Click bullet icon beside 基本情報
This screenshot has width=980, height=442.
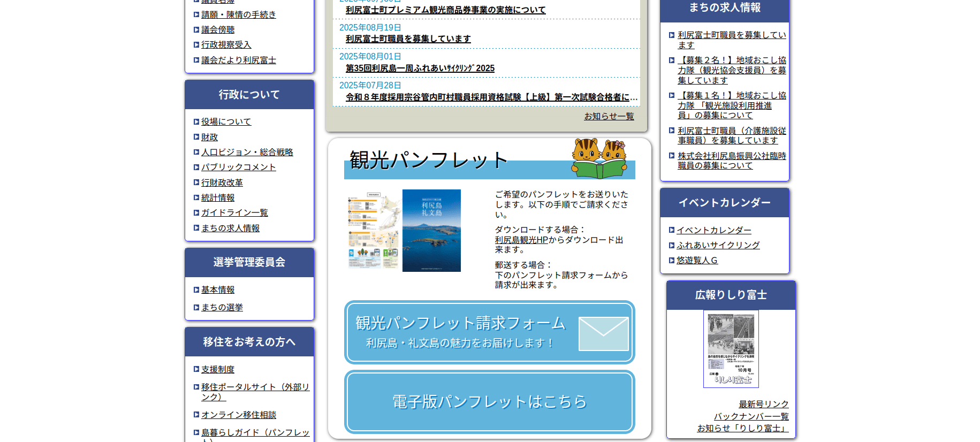pyautogui.click(x=196, y=290)
